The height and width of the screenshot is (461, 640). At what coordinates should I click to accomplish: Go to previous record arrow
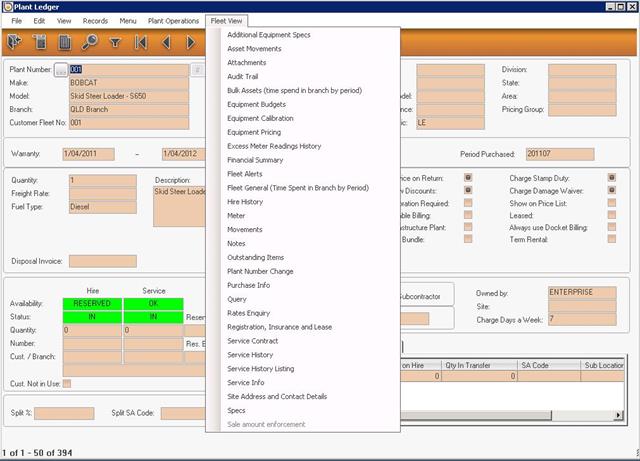pyautogui.click(x=166, y=42)
